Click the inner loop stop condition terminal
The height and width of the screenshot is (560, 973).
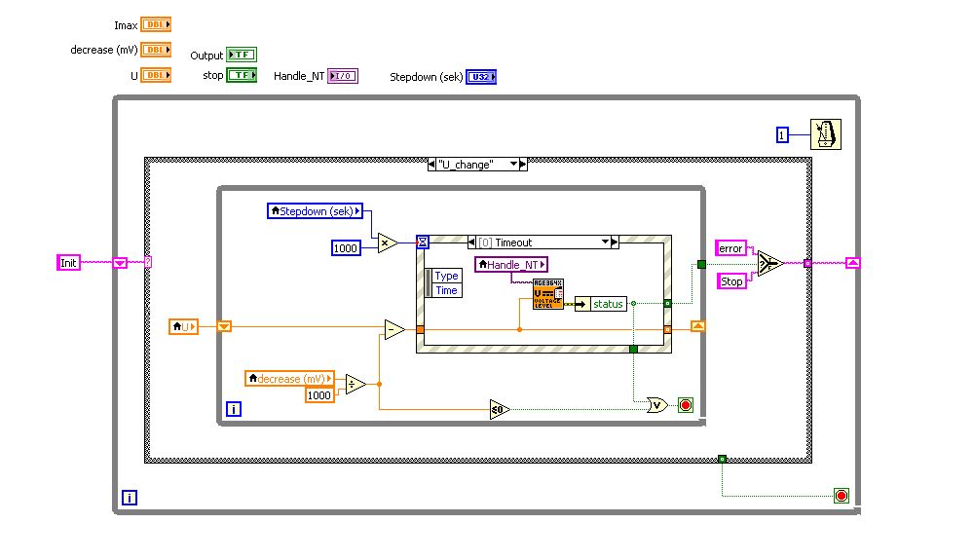685,405
